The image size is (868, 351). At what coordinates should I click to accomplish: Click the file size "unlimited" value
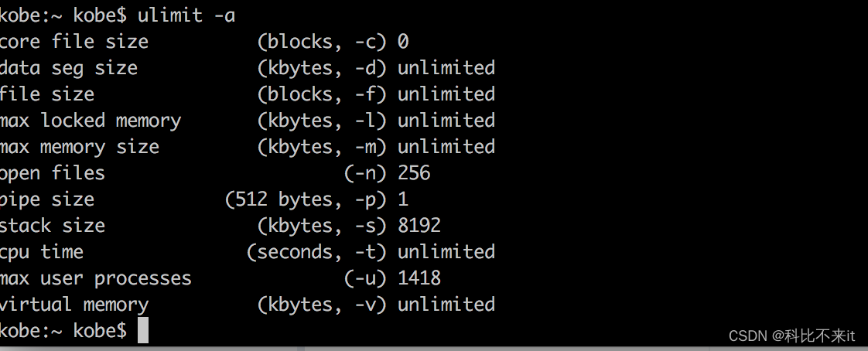[446, 94]
